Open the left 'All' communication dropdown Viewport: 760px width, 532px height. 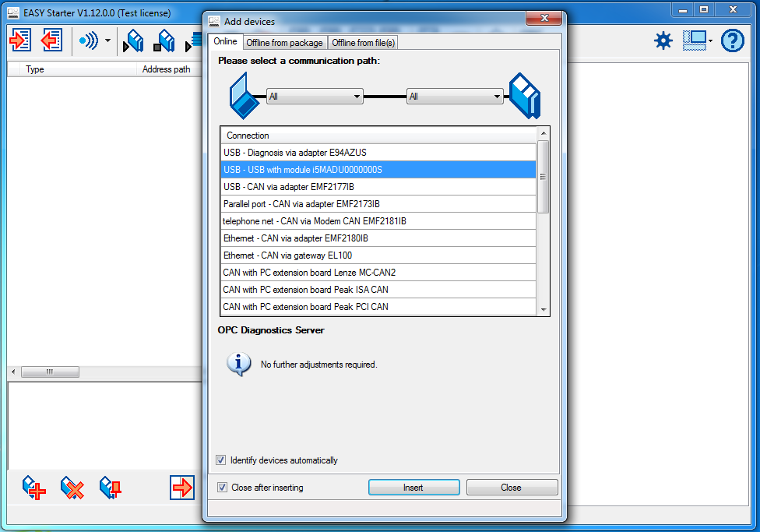click(315, 96)
